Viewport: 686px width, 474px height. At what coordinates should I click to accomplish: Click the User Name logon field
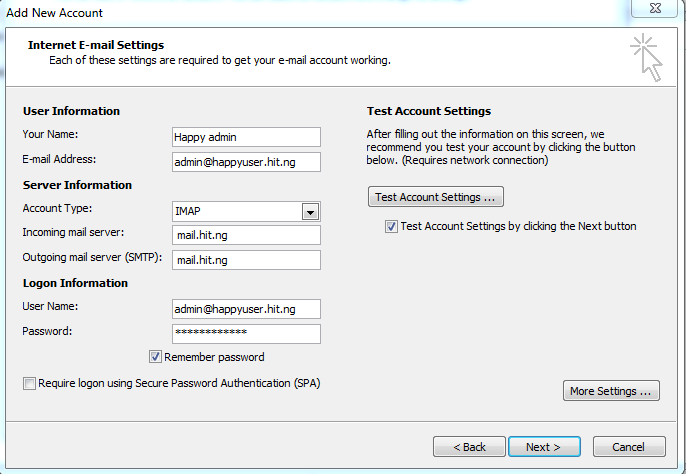[x=246, y=309]
